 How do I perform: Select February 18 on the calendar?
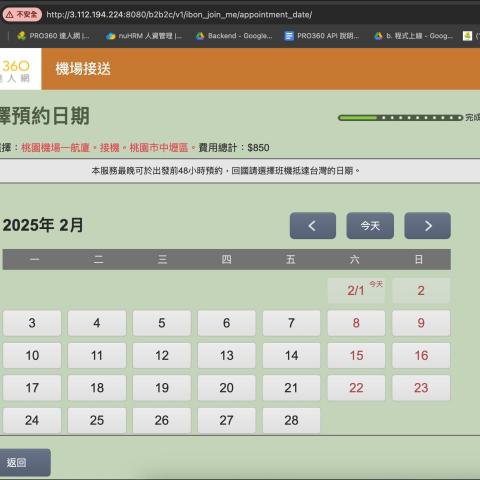[x=97, y=388]
